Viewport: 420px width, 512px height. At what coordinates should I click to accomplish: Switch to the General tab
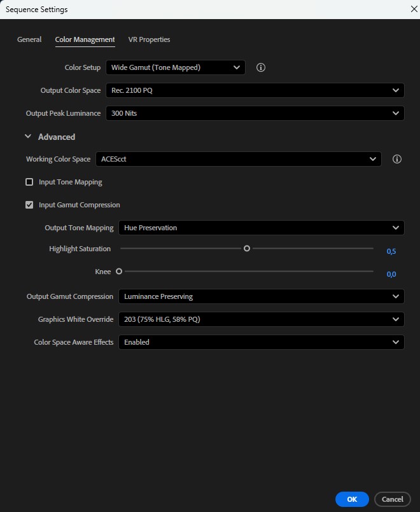[29, 39]
